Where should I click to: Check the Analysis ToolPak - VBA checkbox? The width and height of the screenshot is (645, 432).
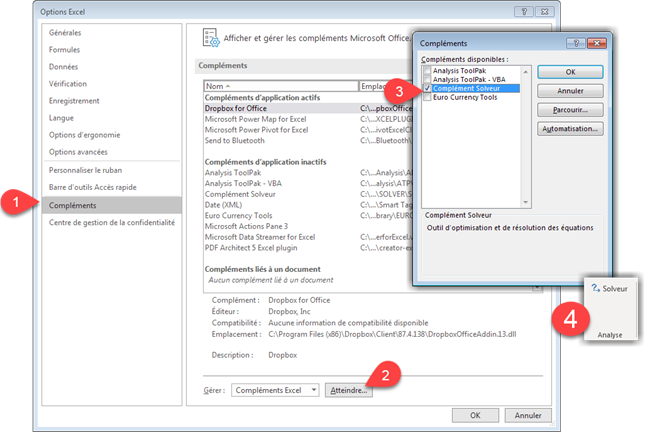point(428,79)
